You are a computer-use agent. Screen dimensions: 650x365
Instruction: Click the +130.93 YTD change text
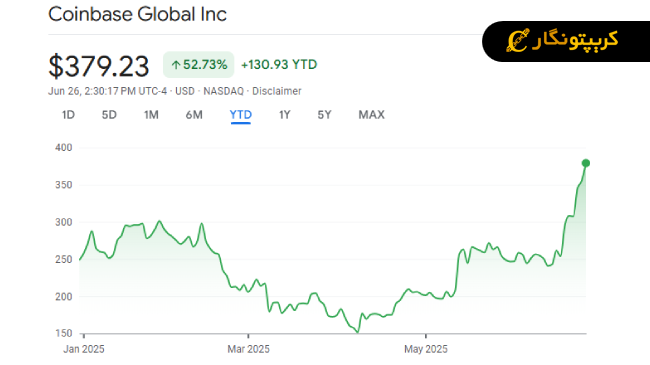pyautogui.click(x=279, y=65)
